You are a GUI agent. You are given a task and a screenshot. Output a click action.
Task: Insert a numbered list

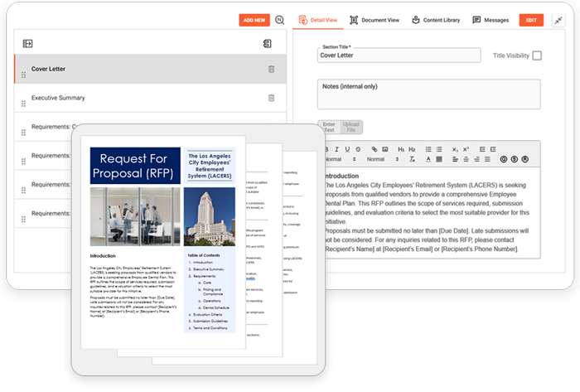click(428, 149)
